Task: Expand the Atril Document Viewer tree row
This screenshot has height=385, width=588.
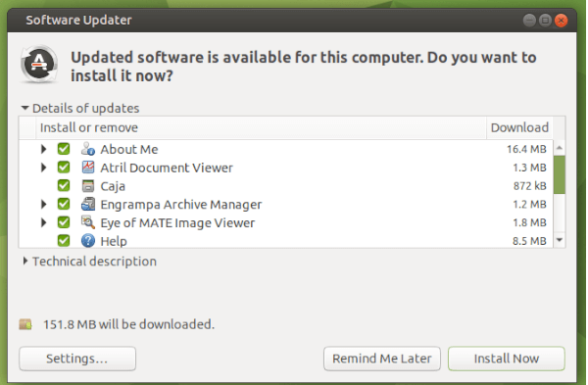Action: click(44, 168)
